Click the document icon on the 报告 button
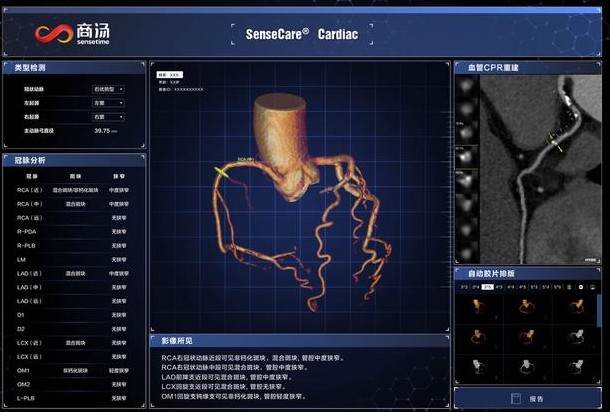 516,398
